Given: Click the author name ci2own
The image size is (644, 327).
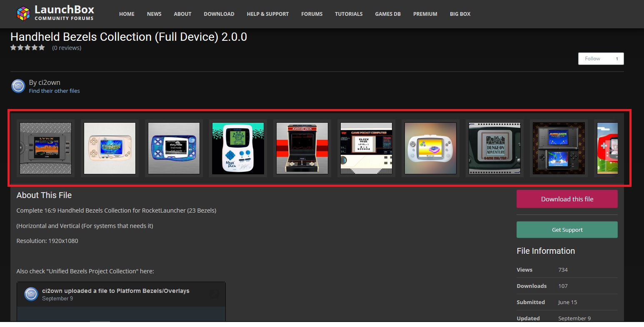Looking at the screenshot, I should coord(49,82).
